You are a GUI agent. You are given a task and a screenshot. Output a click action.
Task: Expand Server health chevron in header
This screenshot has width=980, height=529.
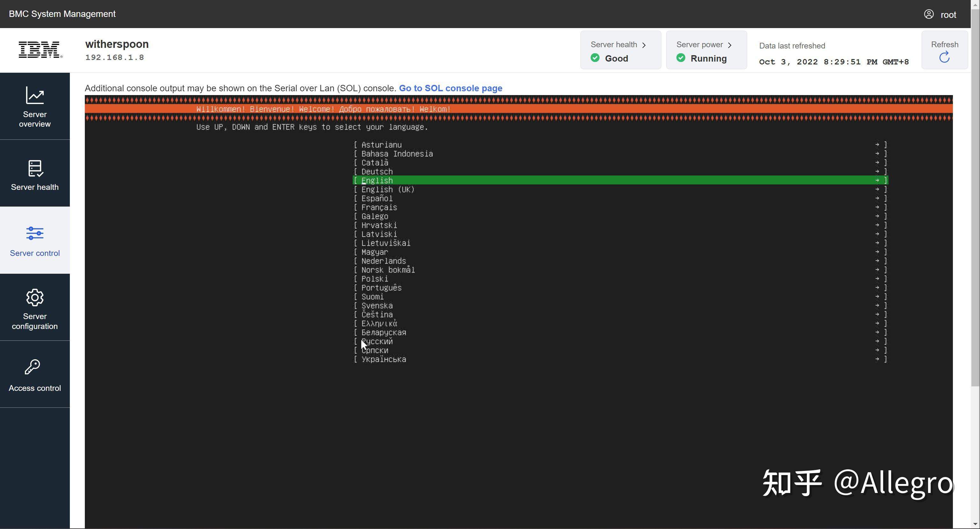(644, 45)
